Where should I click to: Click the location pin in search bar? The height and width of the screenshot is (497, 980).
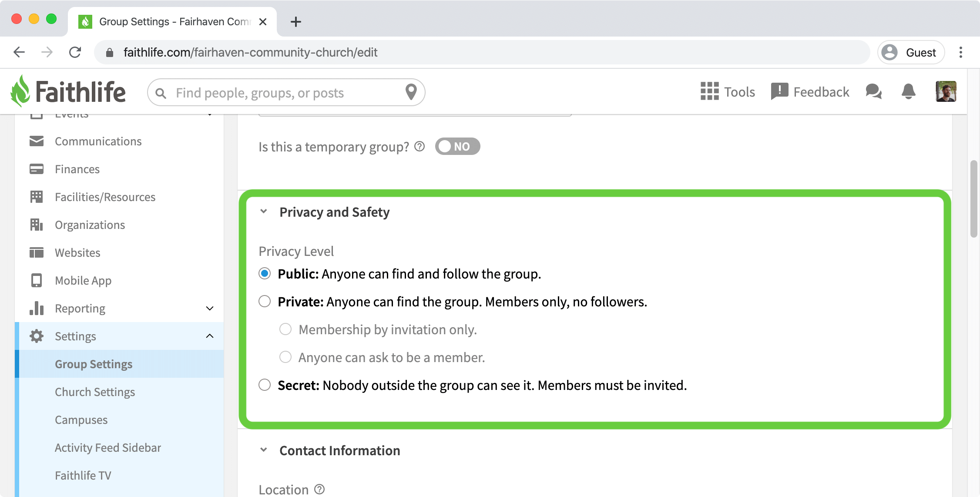pos(411,92)
